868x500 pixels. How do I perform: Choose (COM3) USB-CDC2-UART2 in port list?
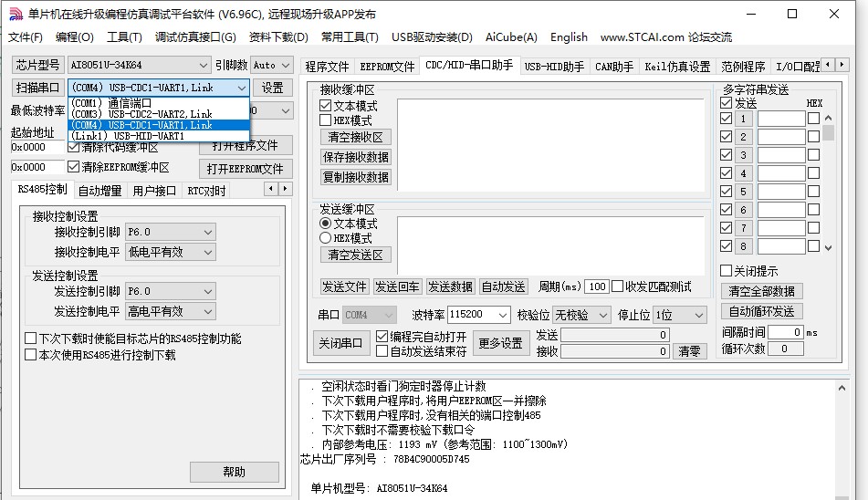click(159, 114)
